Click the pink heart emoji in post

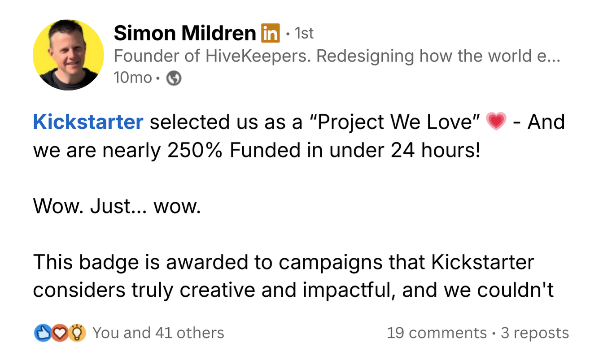tap(496, 122)
